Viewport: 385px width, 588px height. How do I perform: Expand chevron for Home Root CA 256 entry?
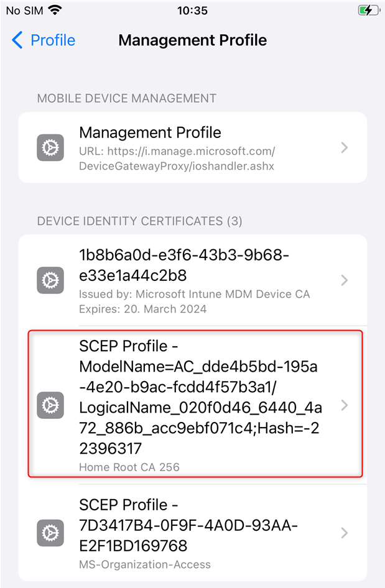coord(345,405)
